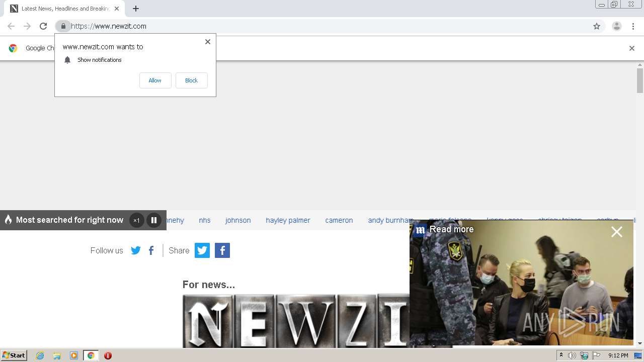This screenshot has width=644, height=362.
Task: Click the scrollbar down arrow
Action: pos(640,343)
